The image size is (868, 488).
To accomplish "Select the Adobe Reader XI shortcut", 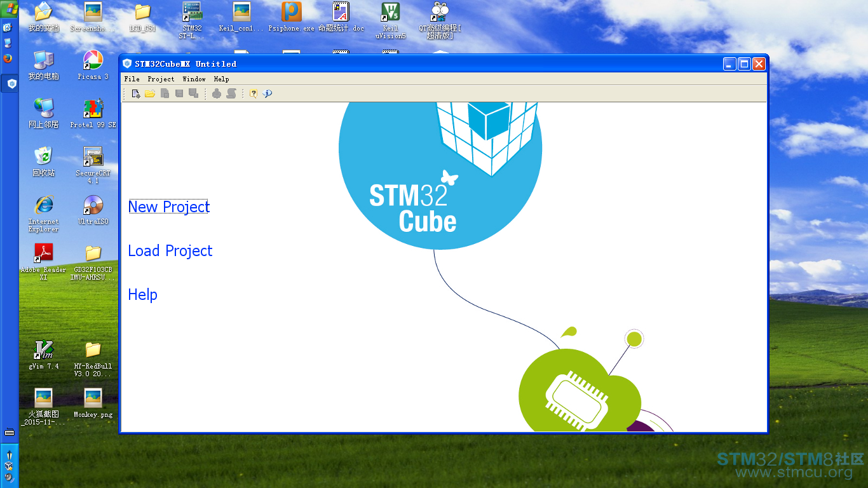I will point(43,262).
